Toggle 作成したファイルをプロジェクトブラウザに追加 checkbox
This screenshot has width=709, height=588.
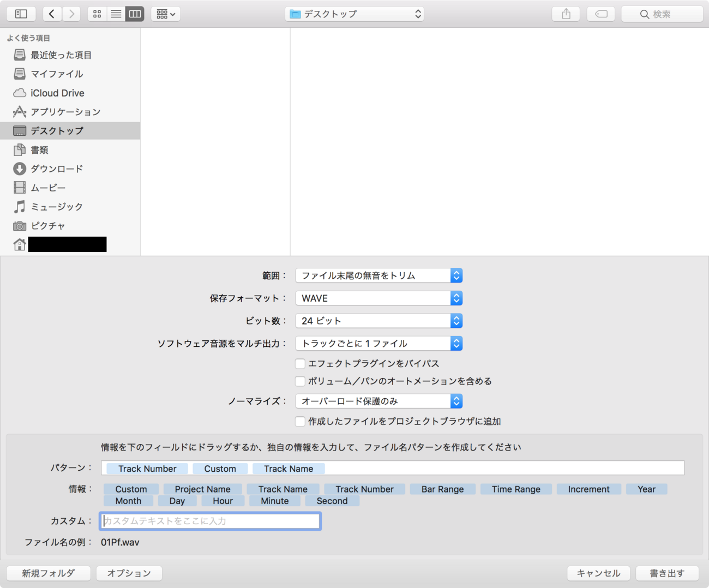point(300,421)
